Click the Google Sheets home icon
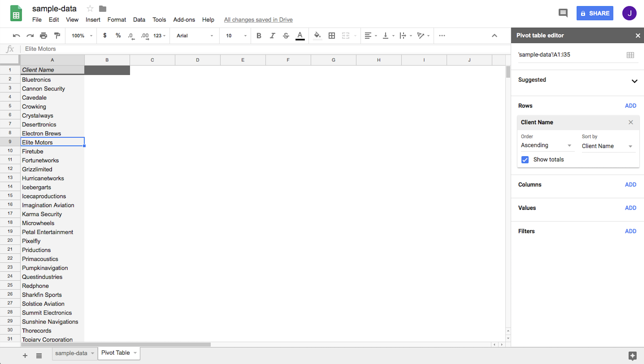Viewport: 644px width, 364px height. (x=16, y=13)
